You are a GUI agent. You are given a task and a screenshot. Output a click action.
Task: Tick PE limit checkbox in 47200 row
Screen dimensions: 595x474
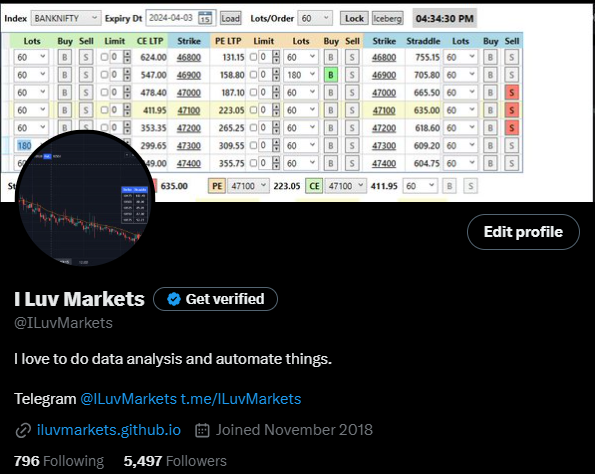pos(253,128)
